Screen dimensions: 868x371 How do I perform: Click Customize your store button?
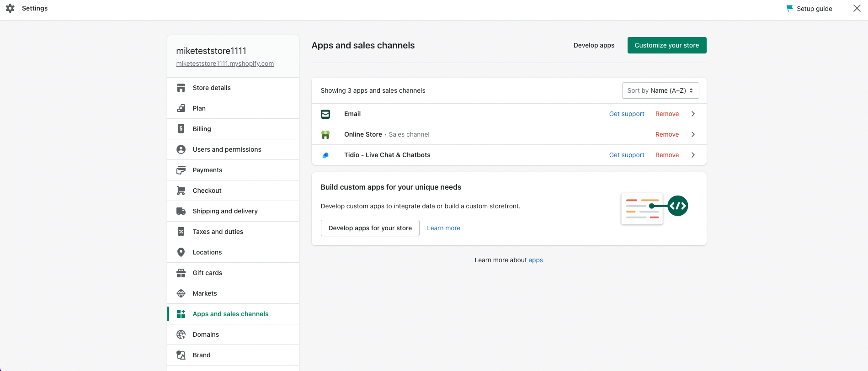coord(667,45)
